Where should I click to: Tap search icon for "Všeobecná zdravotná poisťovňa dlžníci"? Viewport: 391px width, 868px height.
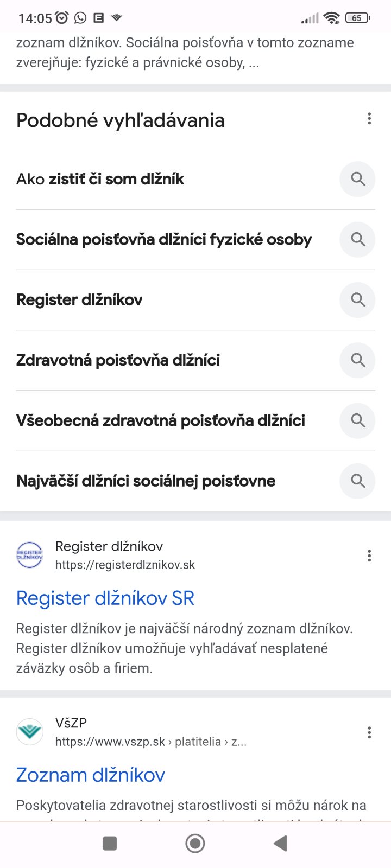[357, 420]
